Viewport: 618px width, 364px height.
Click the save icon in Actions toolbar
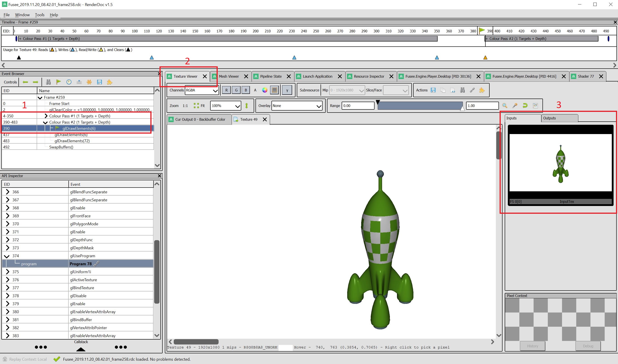coord(433,90)
